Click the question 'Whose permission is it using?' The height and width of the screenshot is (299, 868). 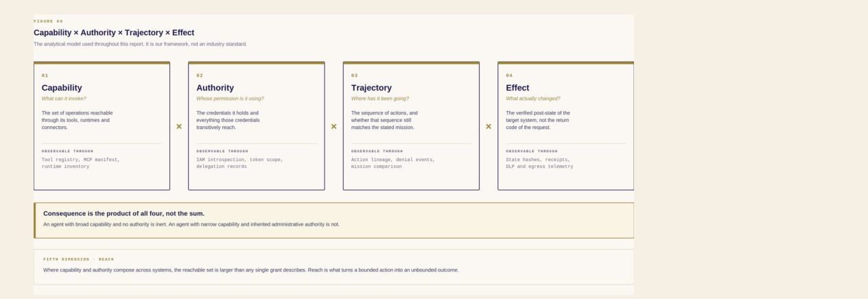coord(230,99)
